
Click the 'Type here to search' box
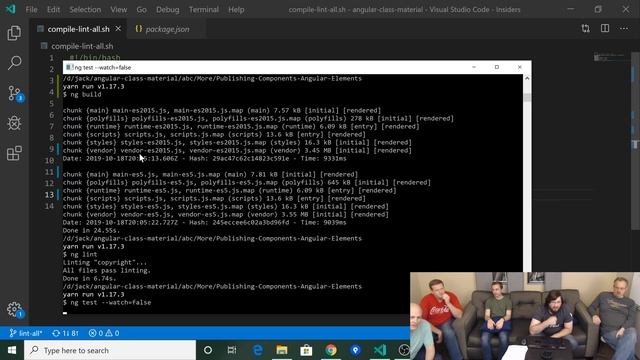click(110, 350)
